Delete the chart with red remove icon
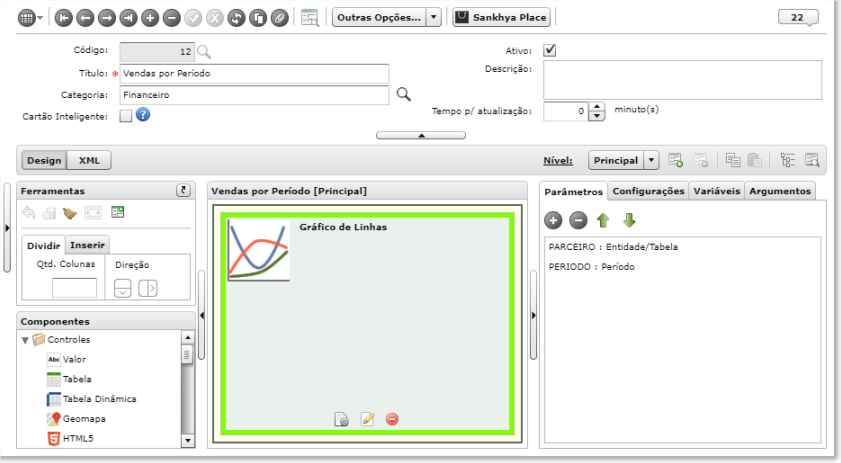The height and width of the screenshot is (463, 841). (x=392, y=419)
